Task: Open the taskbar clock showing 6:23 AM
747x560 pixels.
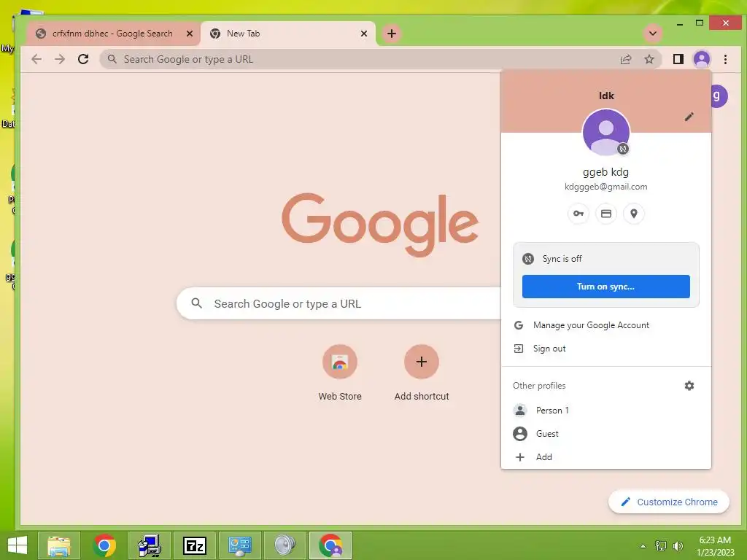Action: [715, 545]
